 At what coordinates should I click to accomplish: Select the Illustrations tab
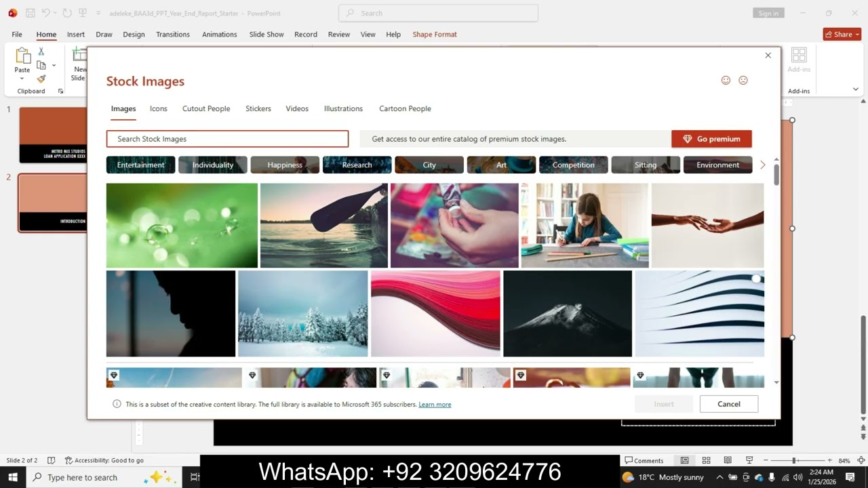pos(343,108)
